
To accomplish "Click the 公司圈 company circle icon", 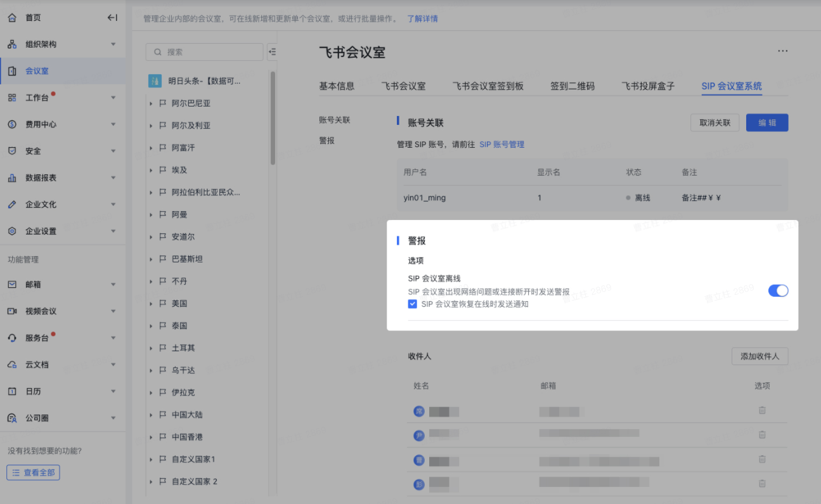I will 12,418.
